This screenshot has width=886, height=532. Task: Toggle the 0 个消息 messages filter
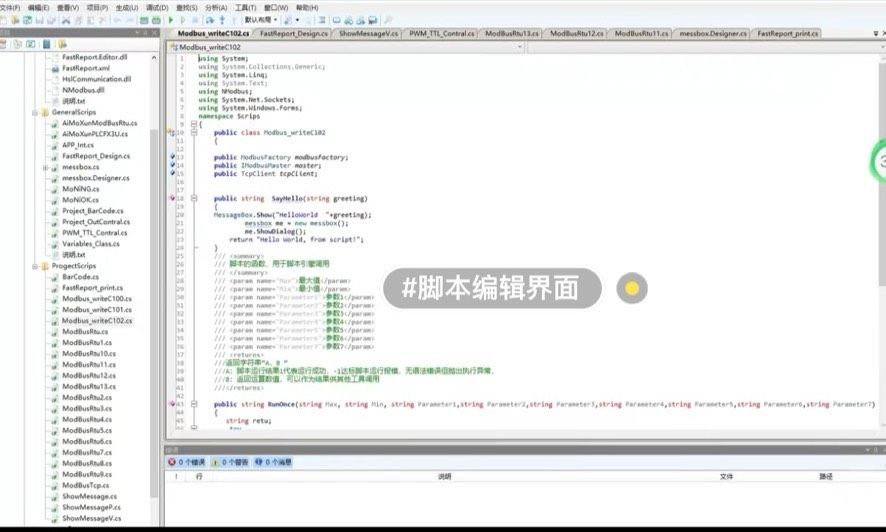273,462
